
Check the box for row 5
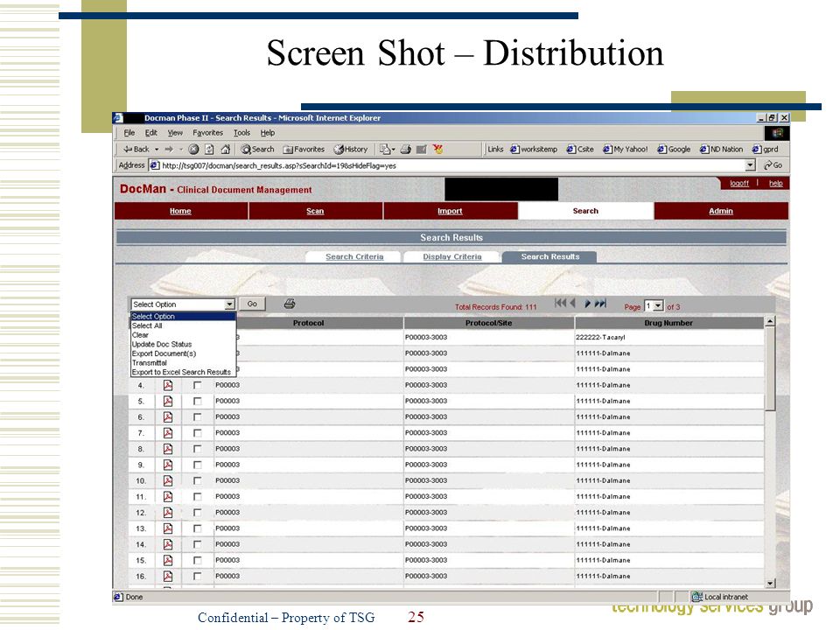point(197,402)
